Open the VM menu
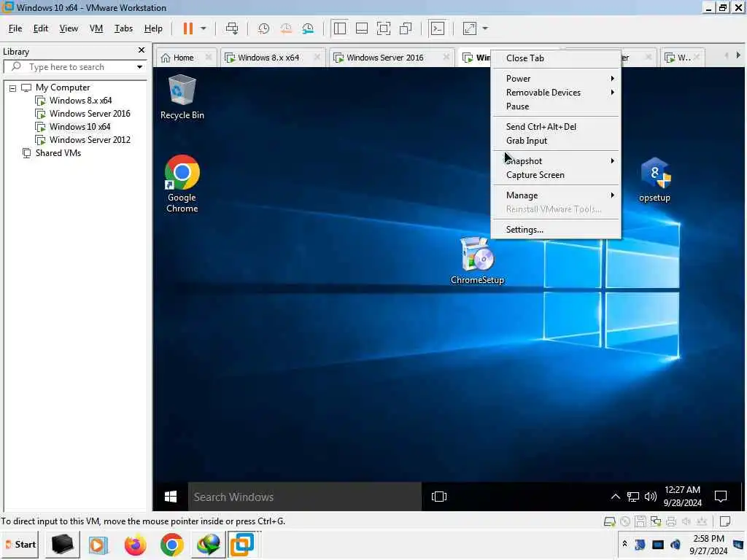This screenshot has height=560, width=747. (96, 28)
